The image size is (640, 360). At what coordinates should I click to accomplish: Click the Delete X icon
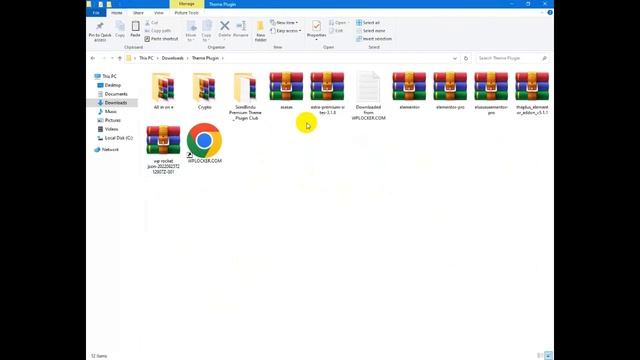tap(224, 26)
